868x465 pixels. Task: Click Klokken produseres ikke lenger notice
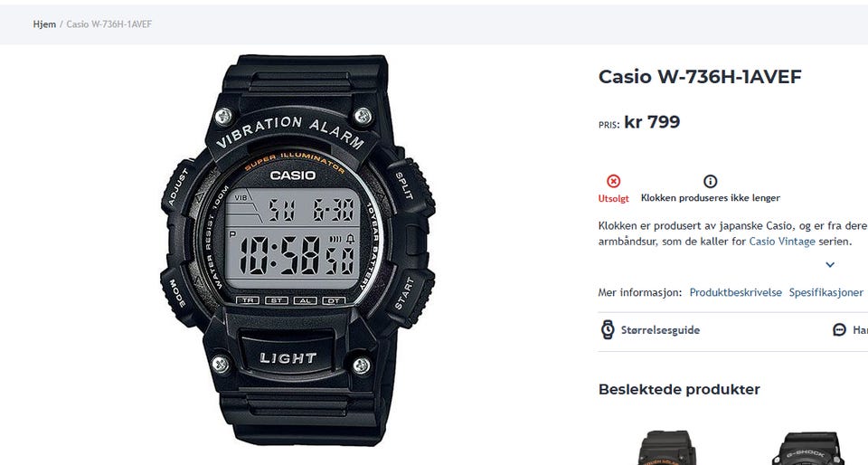[x=711, y=197]
